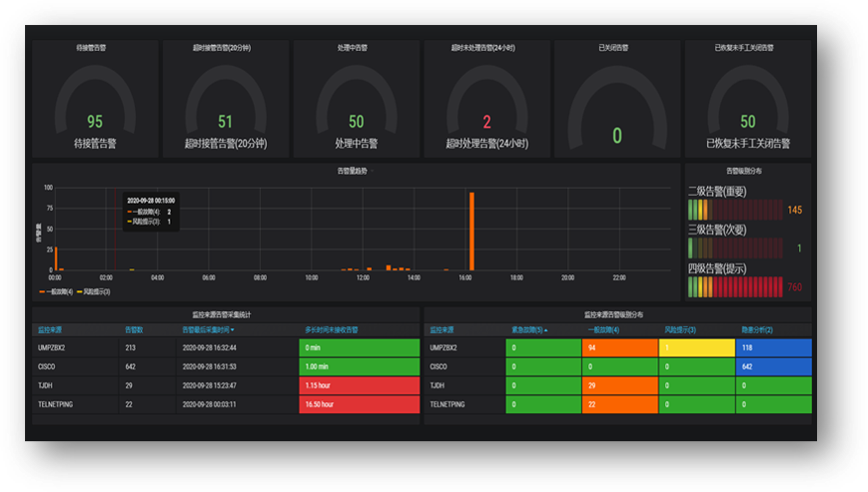868x492 pixels.
Task: Click the red gauge value 2
Action: pyautogui.click(x=486, y=122)
